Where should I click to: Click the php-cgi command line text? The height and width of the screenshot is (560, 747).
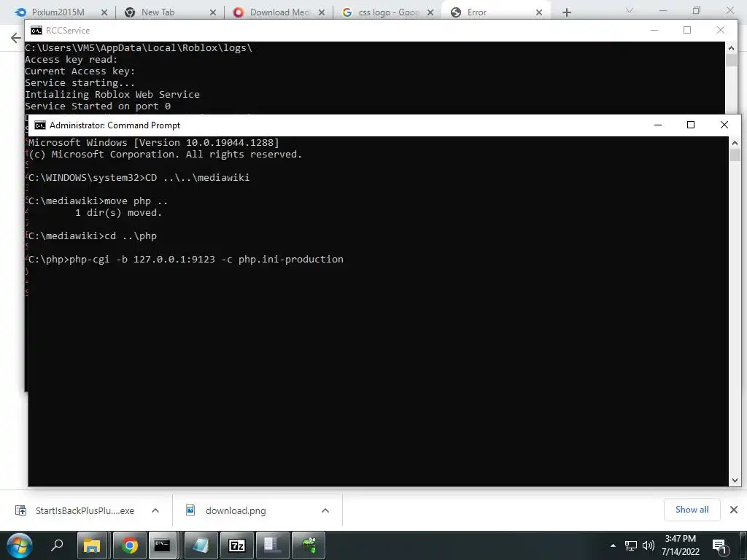186,260
